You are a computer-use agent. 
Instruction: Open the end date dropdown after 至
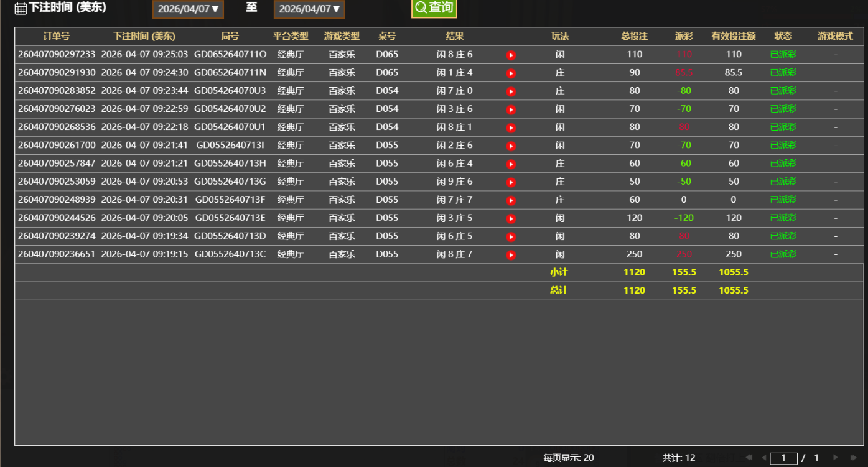[x=309, y=9]
